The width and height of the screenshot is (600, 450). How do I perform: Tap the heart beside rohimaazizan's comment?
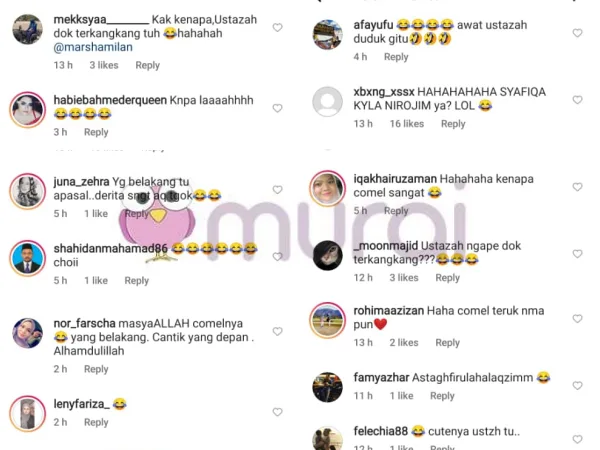[577, 319]
